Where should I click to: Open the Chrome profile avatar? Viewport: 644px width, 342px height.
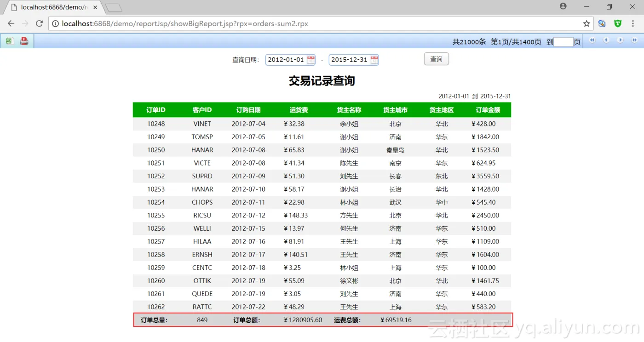563,6
